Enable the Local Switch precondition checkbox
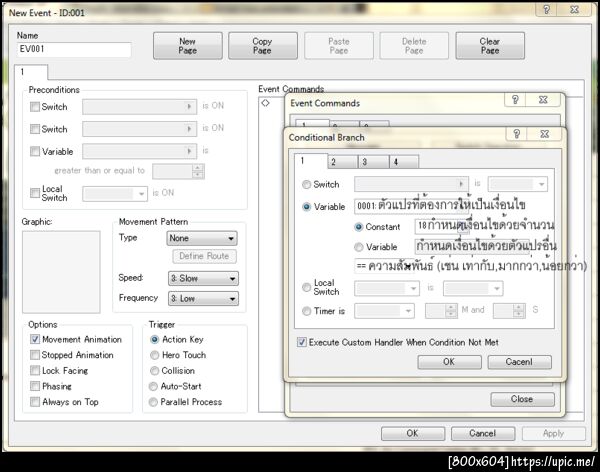Viewport: 600px width, 472px height. click(x=35, y=193)
